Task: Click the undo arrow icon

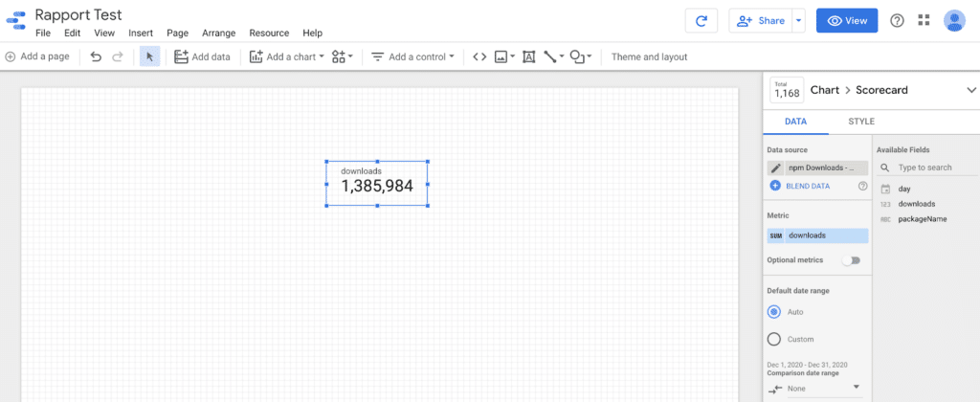Action: (x=96, y=56)
